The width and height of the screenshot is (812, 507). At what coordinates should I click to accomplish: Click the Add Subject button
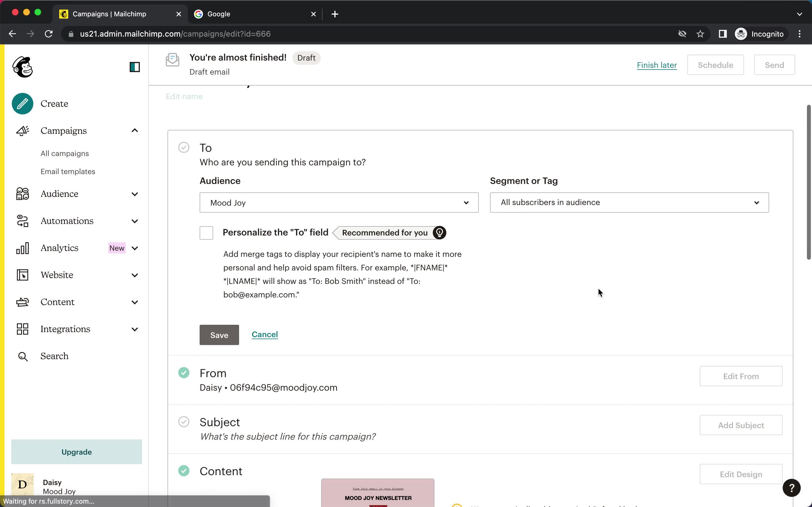click(741, 425)
